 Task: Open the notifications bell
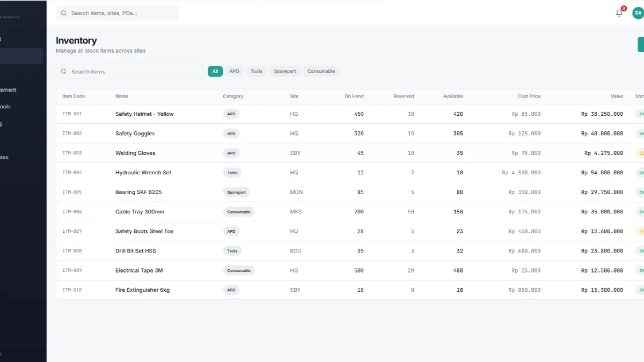pos(619,13)
